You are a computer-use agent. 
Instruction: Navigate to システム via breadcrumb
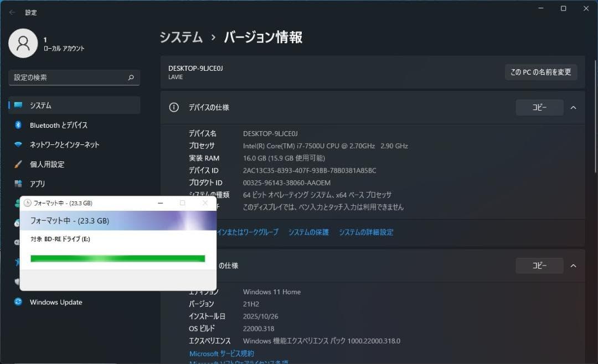[x=181, y=37]
